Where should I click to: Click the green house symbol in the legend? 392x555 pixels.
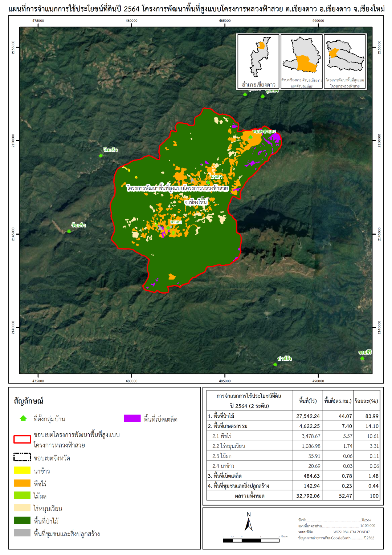click(23, 418)
